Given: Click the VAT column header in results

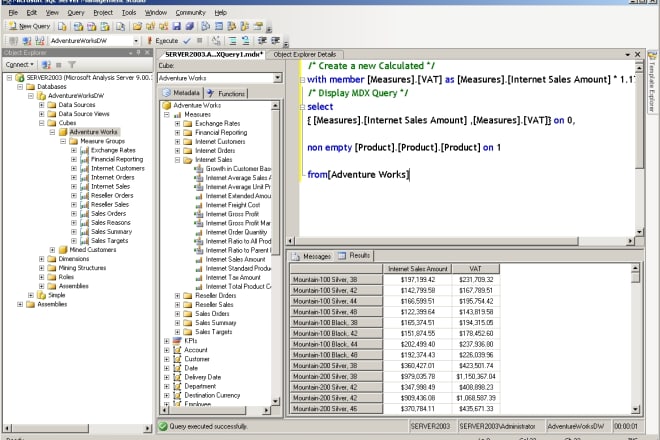Looking at the screenshot, I should tap(476, 269).
